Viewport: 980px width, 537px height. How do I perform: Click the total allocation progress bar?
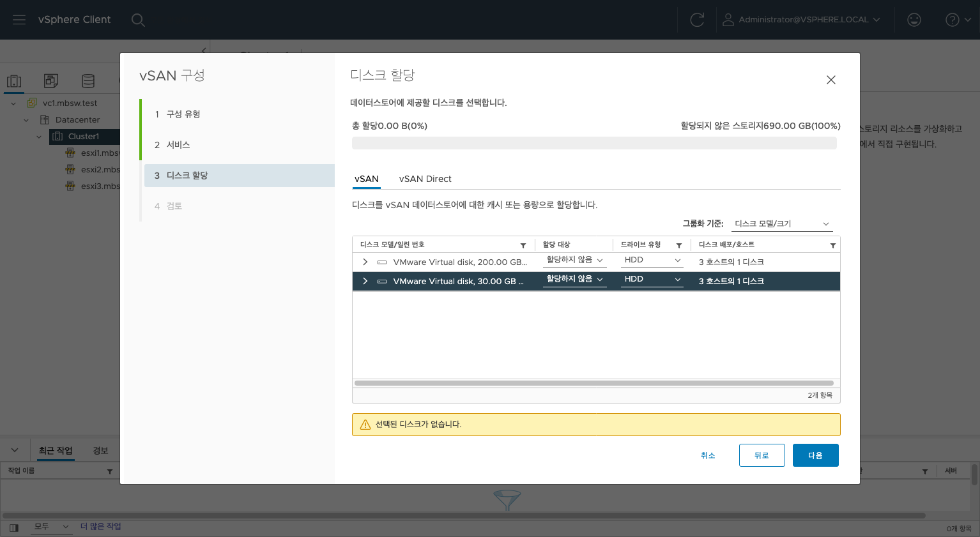[x=594, y=143]
